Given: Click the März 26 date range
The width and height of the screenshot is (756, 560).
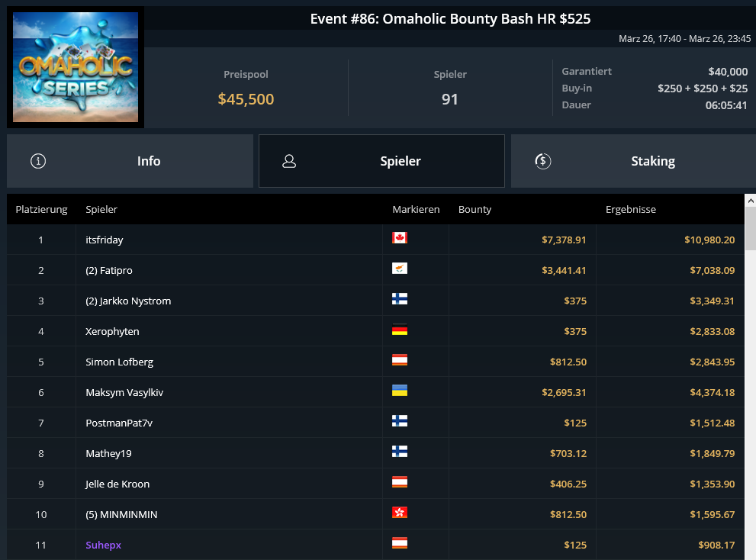Looking at the screenshot, I should click(x=684, y=39).
